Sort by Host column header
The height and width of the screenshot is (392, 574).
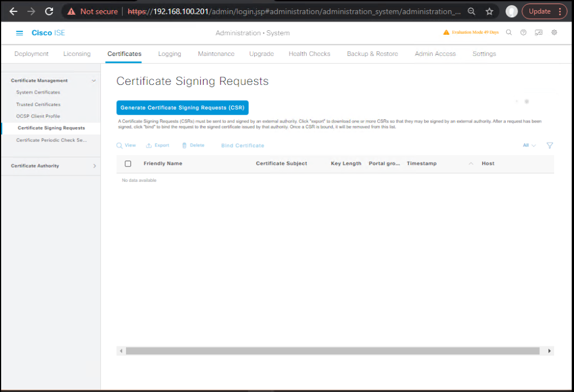pos(488,164)
